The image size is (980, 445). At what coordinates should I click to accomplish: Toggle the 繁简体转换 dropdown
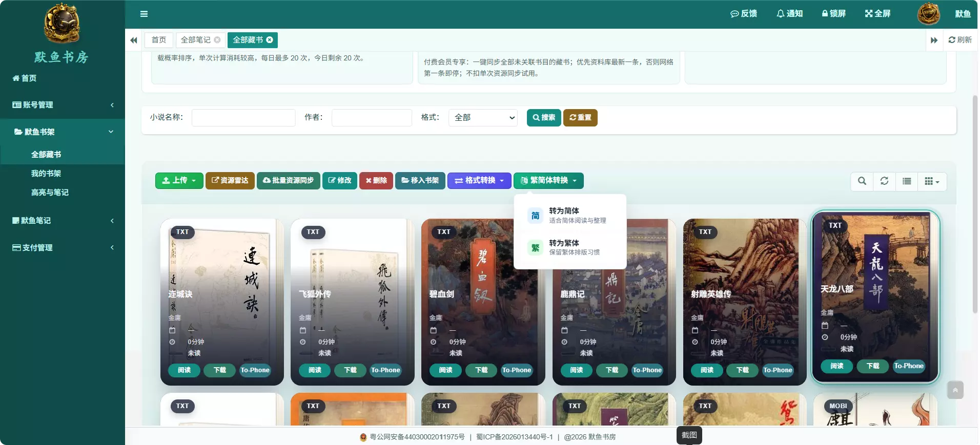548,181
